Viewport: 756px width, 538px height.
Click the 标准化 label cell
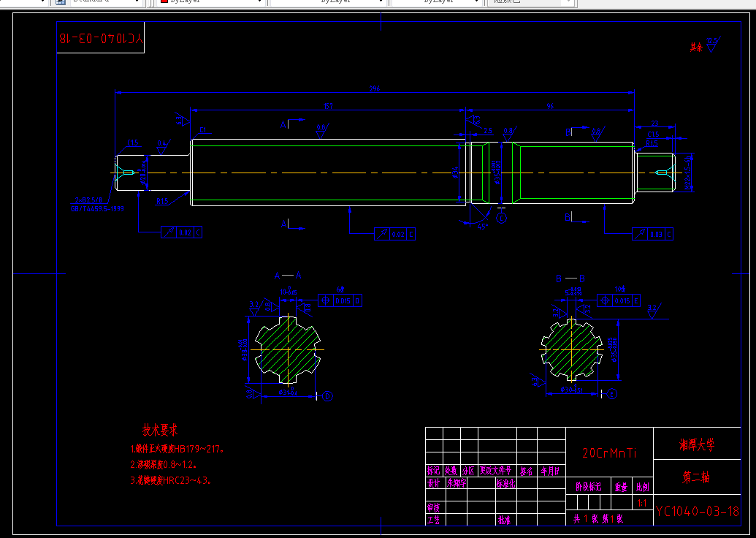(x=505, y=483)
